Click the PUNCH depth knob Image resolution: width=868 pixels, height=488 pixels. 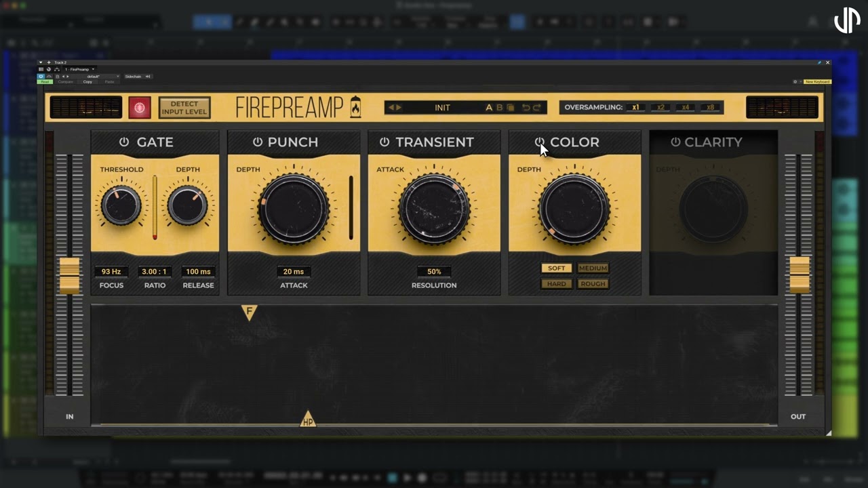294,209
